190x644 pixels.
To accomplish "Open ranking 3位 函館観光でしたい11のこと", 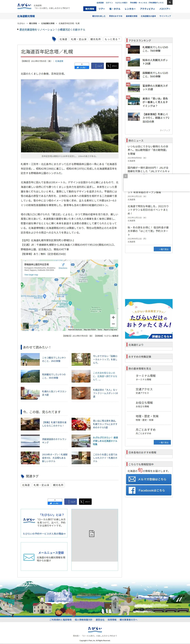I will point(149,75).
